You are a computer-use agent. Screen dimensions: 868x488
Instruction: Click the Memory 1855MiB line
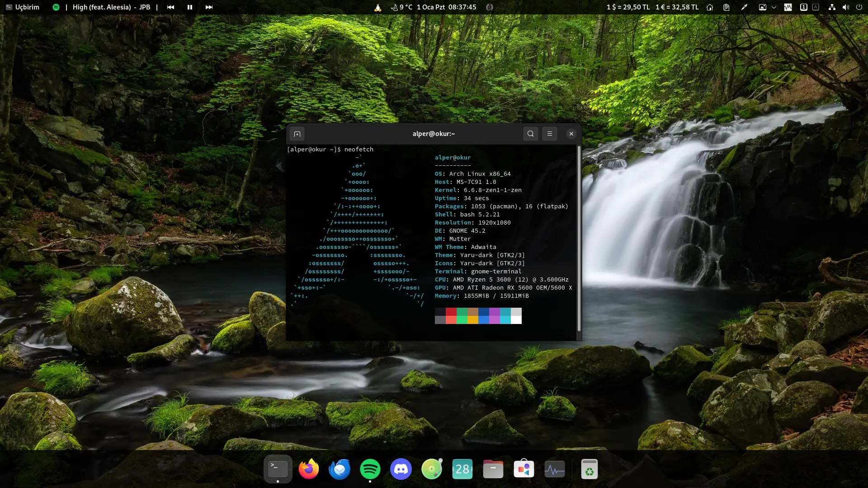481,296
